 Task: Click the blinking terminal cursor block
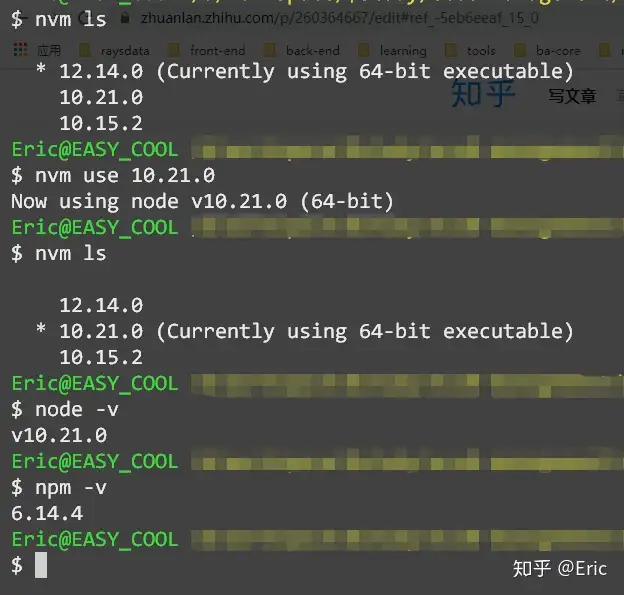point(41,565)
